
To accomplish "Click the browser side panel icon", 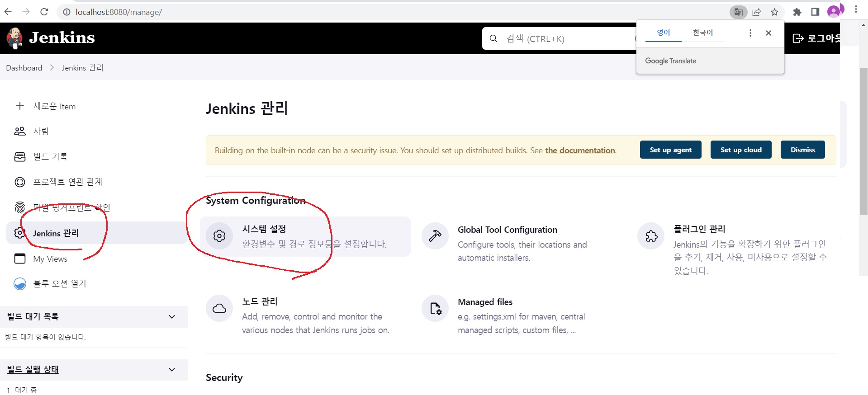I will [x=815, y=12].
